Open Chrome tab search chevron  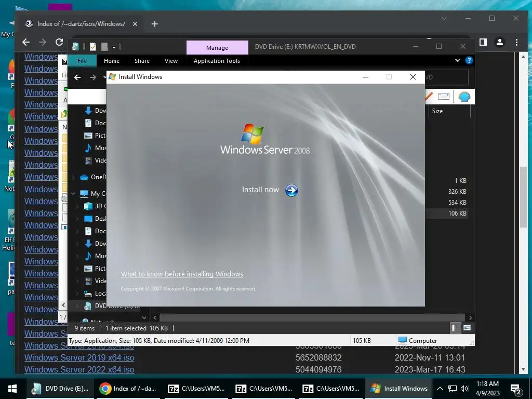click(444, 18)
